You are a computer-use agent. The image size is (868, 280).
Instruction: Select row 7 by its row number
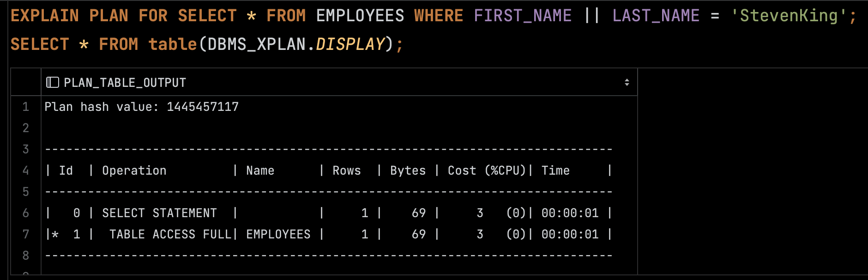point(26,234)
